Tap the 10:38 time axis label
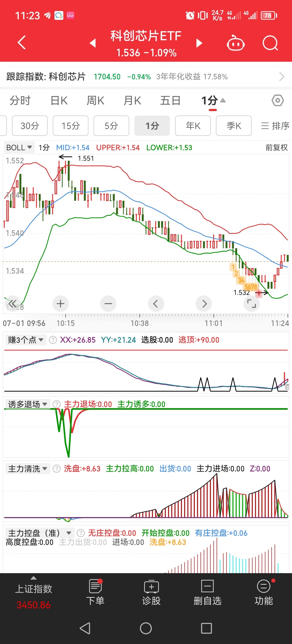 [140, 323]
